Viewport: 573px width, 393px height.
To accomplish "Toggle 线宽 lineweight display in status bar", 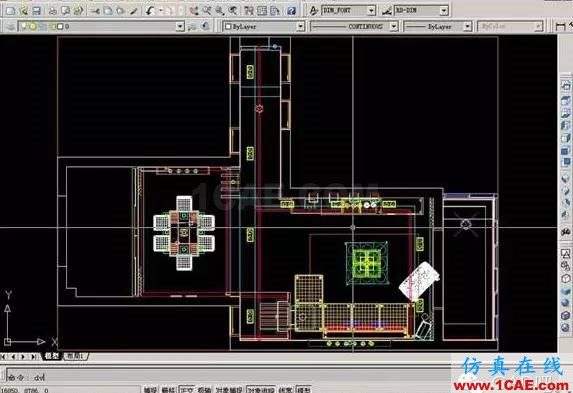I will click(286, 390).
